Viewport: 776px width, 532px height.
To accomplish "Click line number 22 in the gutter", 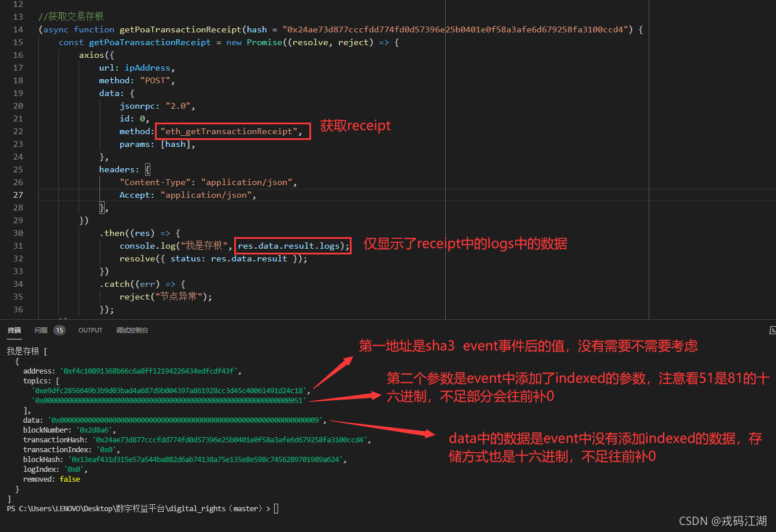I will point(18,131).
